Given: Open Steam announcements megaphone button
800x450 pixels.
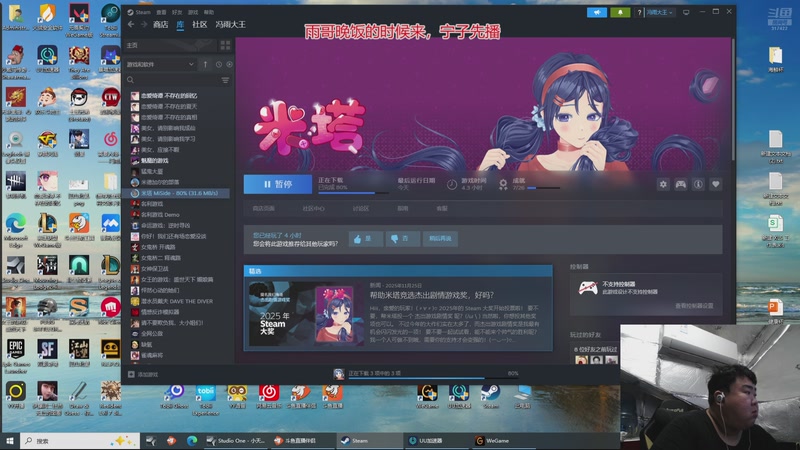Looking at the screenshot, I should pos(596,12).
